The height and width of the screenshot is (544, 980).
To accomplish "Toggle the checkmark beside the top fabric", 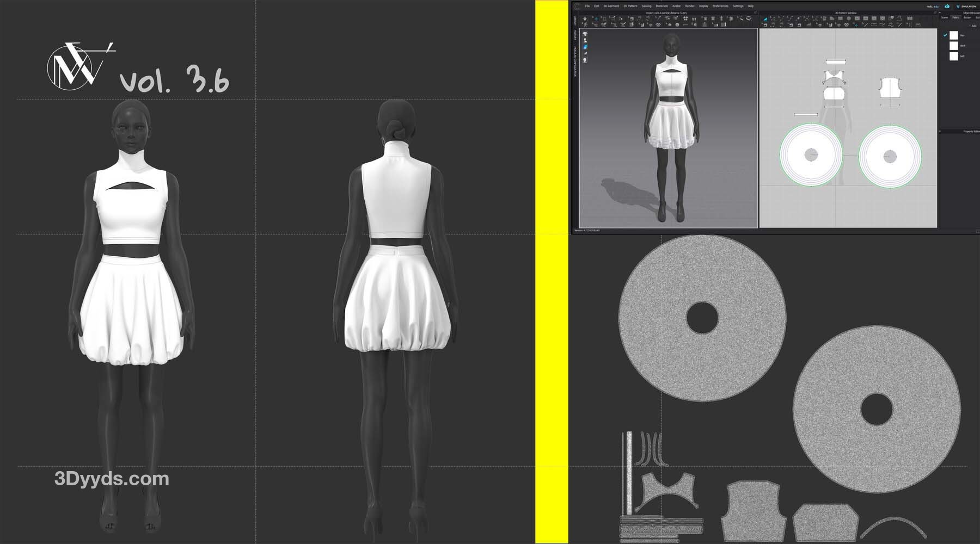I will point(946,35).
